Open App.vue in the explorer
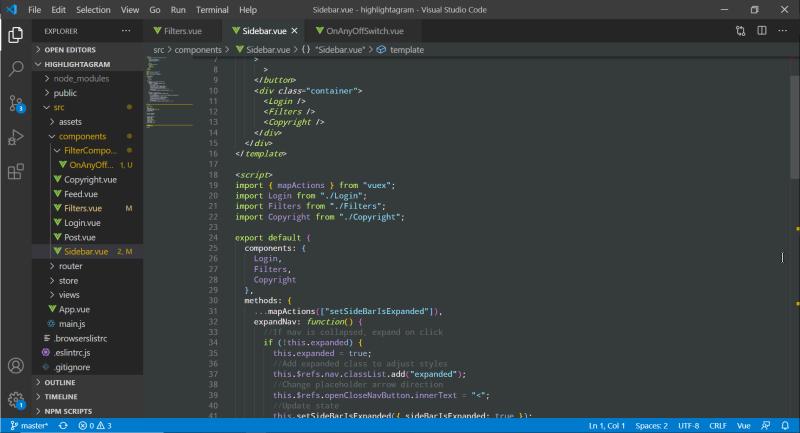 click(74, 309)
